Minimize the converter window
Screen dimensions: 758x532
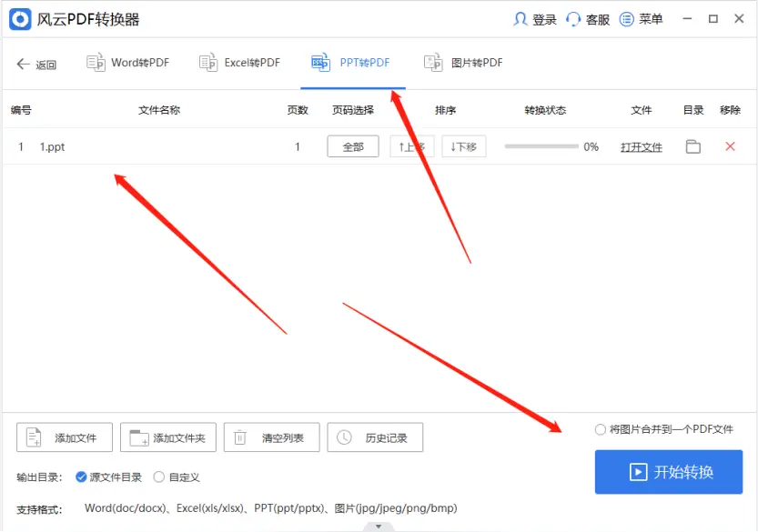pyautogui.click(x=687, y=19)
